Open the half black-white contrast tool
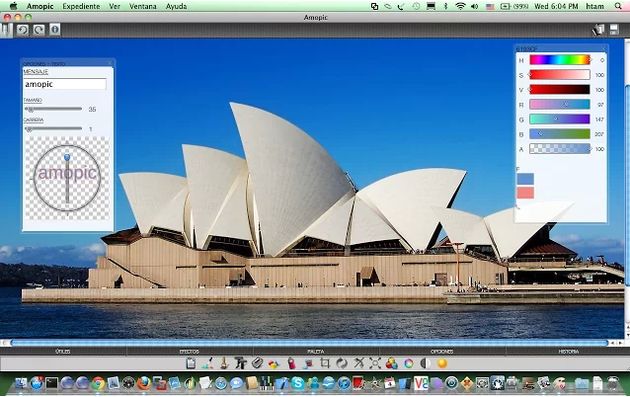The height and width of the screenshot is (397, 630). [x=425, y=363]
